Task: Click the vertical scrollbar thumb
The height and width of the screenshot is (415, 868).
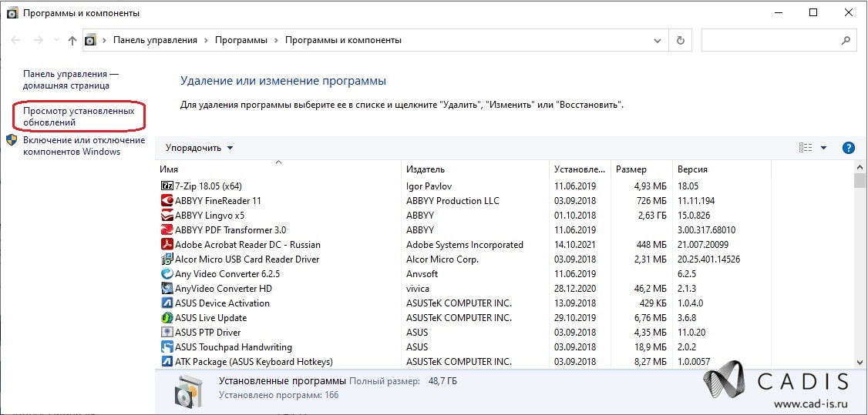Action: click(860, 181)
